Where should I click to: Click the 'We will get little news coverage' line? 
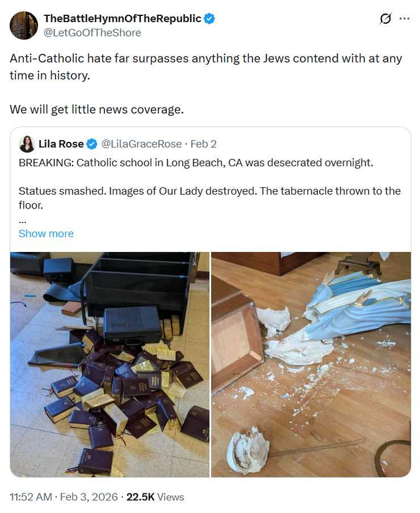97,109
